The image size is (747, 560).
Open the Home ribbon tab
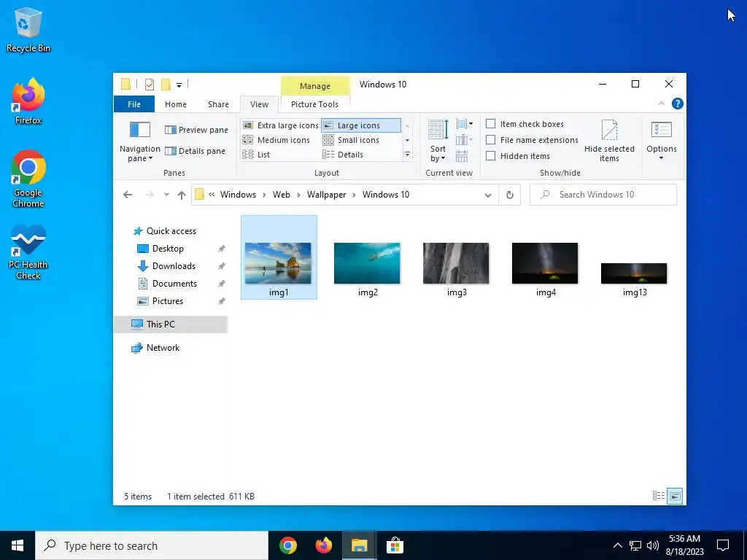tap(176, 104)
